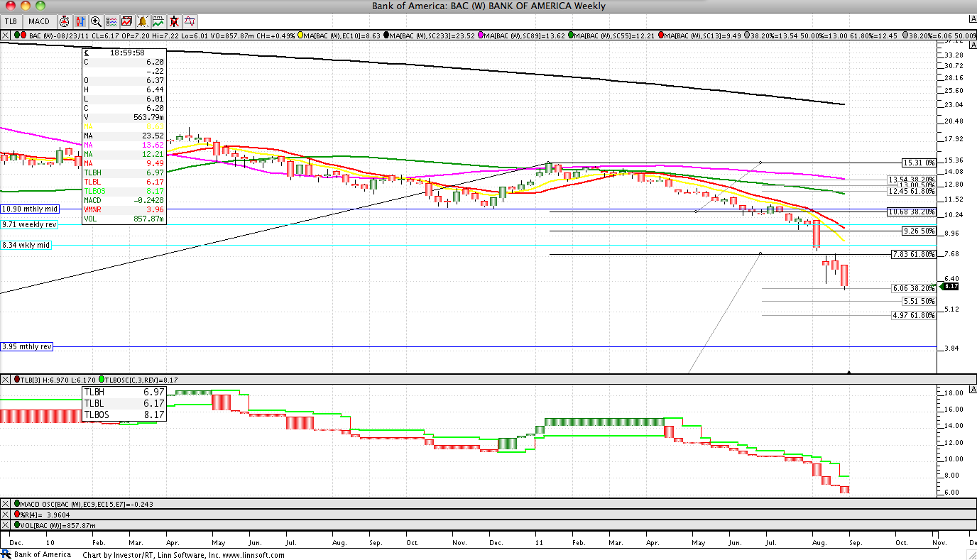Click the 18:59:58 time in data box
The width and height of the screenshot is (977, 560).
pyautogui.click(x=128, y=53)
